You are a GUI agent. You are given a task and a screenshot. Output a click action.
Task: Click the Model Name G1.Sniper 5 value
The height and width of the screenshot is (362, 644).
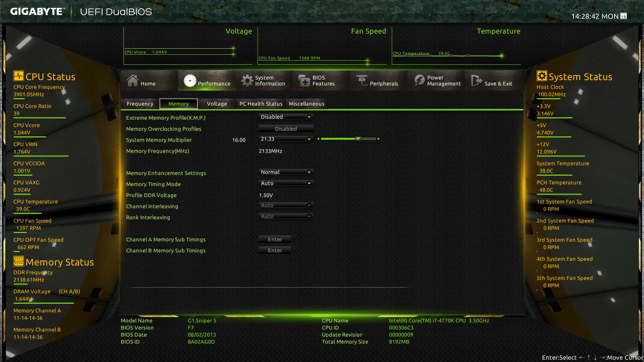(202, 320)
